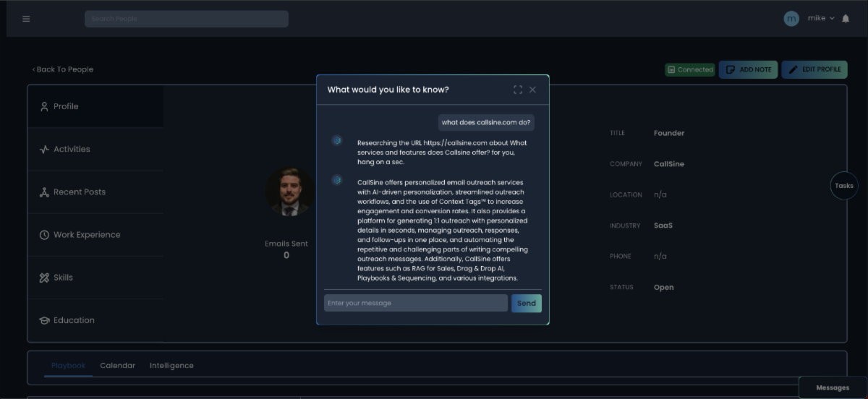Open the mike user dropdown
Viewport: 868px width, 399px height.
tap(820, 19)
